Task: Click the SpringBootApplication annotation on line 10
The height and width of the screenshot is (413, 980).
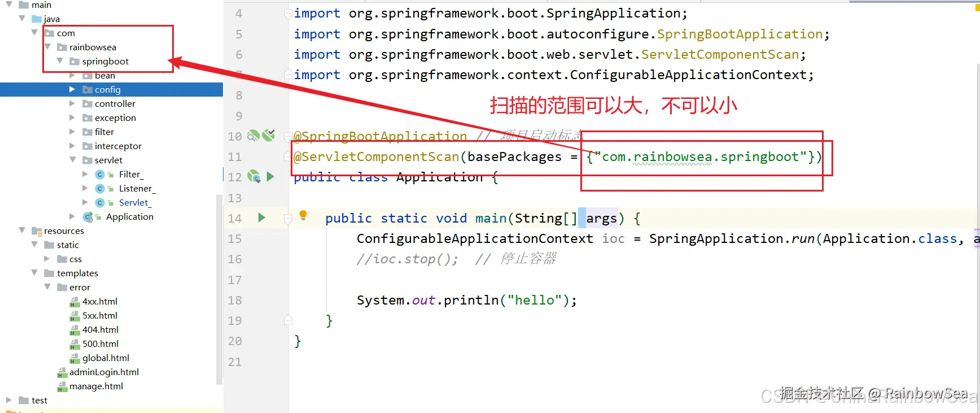Action: (380, 136)
